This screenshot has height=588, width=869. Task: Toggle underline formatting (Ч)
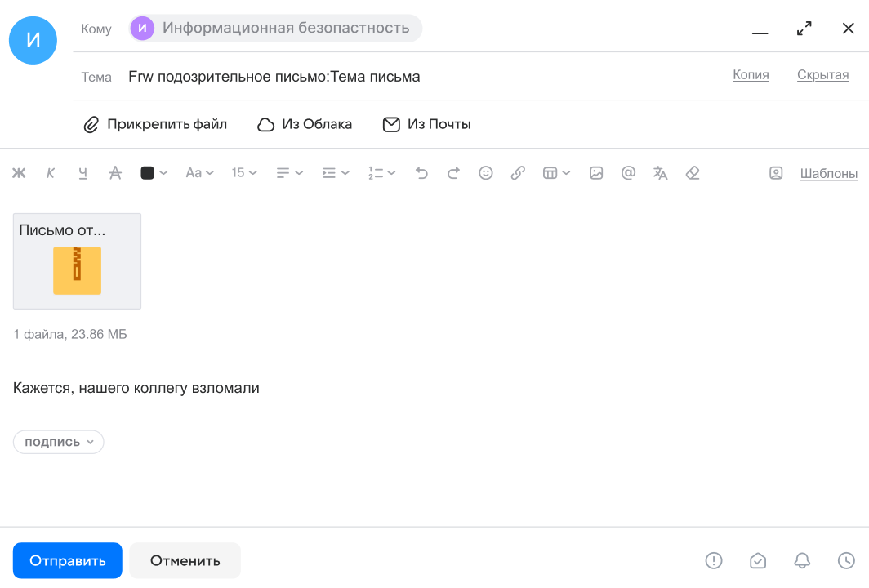click(x=82, y=173)
